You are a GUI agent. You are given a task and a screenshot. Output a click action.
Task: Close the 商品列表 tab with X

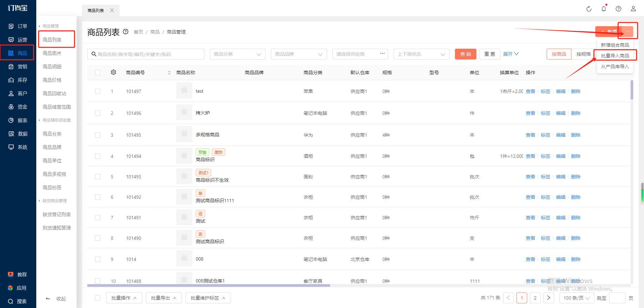[112, 10]
